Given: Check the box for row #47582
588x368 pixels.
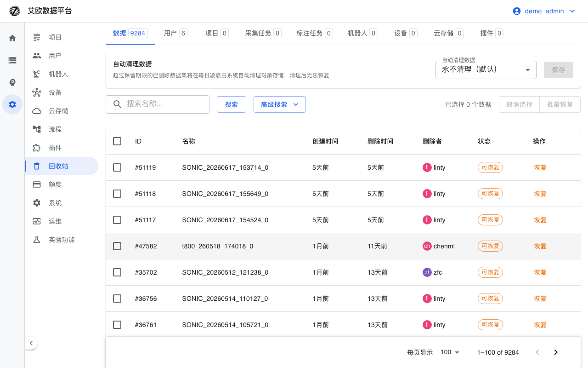Looking at the screenshot, I should [x=117, y=246].
